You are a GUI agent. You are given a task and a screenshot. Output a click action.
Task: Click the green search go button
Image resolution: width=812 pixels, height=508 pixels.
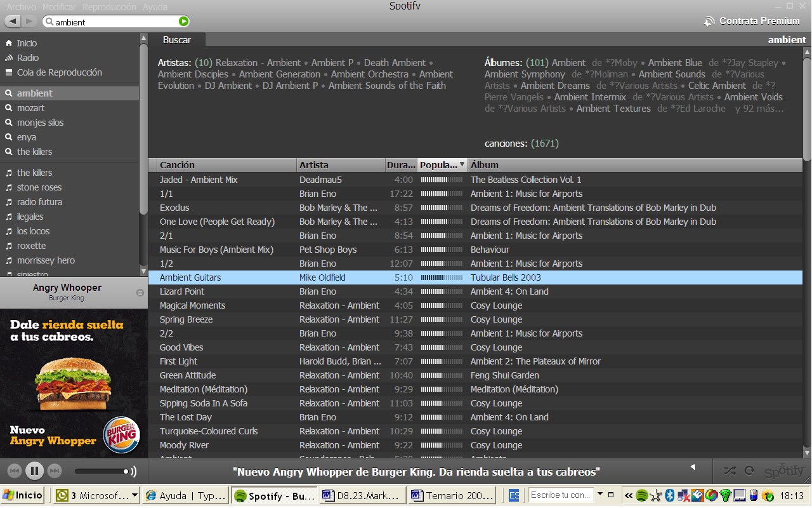click(x=183, y=22)
